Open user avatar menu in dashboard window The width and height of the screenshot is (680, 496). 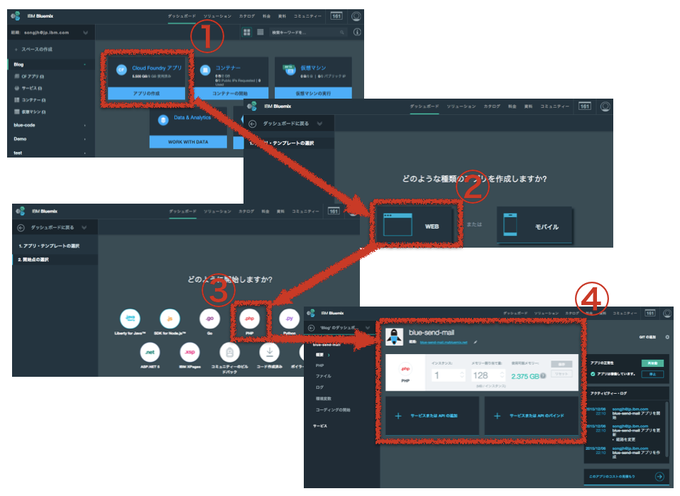pos(356,16)
